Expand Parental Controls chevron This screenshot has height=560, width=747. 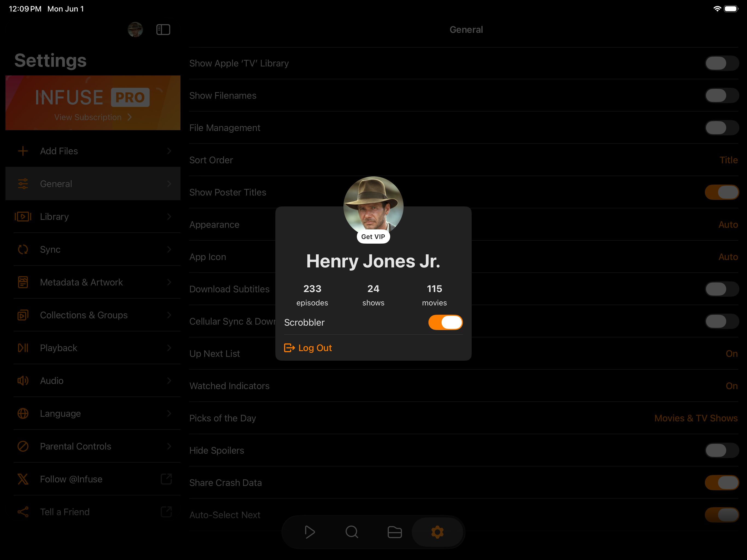coord(169,446)
